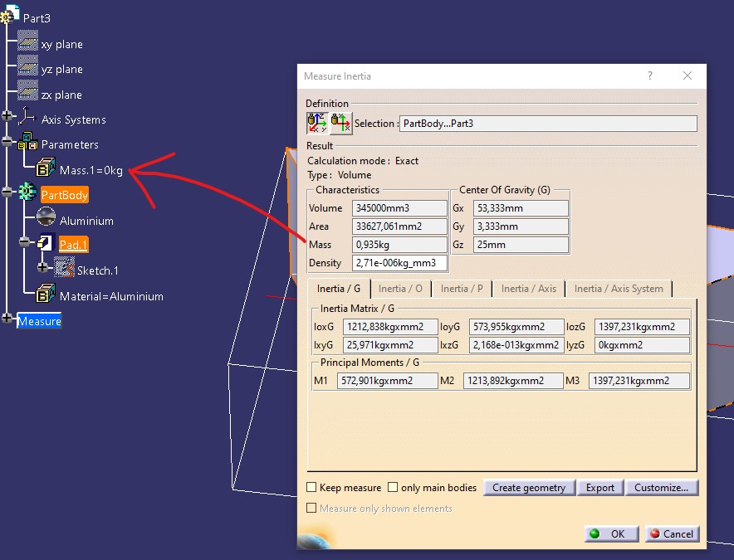The image size is (734, 560).
Task: Select the Aluminium material sphere icon
Action: point(46,217)
